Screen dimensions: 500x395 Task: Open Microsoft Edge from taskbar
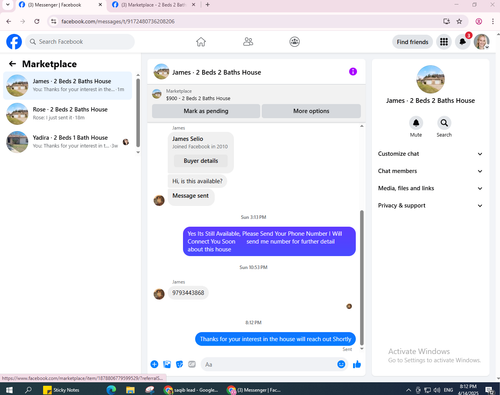click(111, 390)
